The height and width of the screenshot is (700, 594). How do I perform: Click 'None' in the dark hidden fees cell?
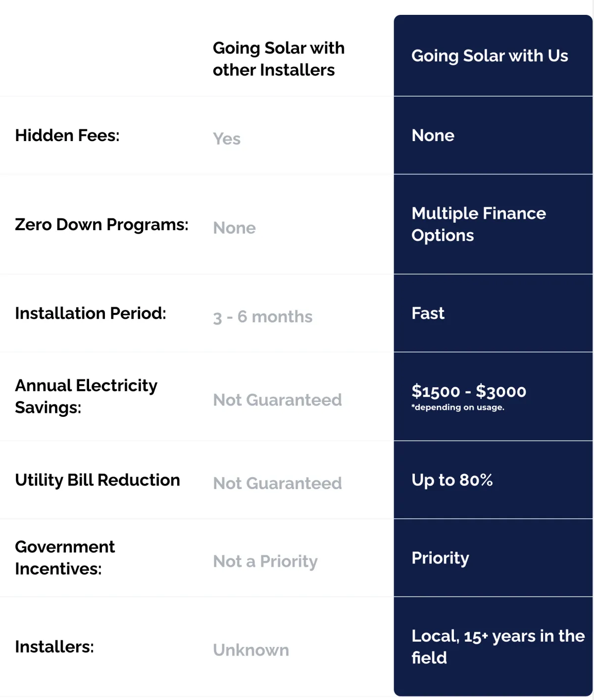433,135
